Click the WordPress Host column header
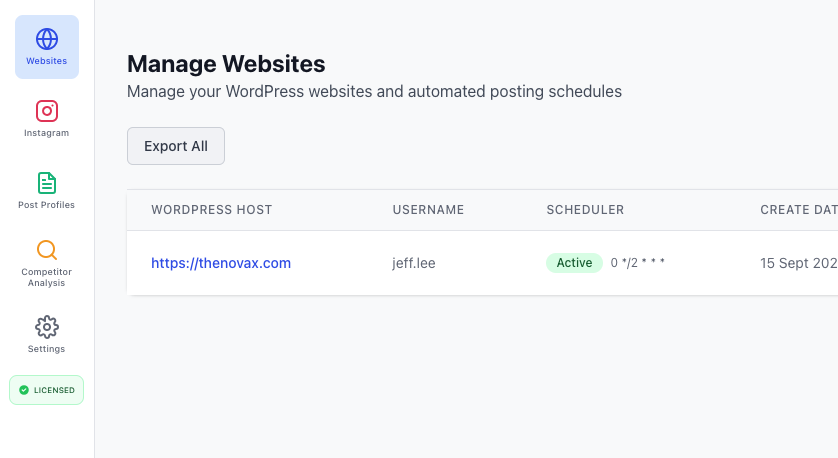838x458 pixels. point(211,210)
